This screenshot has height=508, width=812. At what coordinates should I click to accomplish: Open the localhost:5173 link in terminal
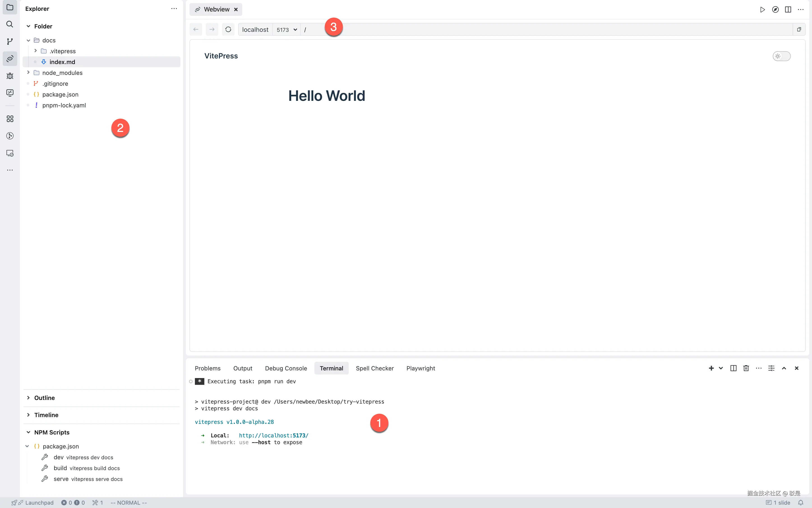[x=273, y=435]
